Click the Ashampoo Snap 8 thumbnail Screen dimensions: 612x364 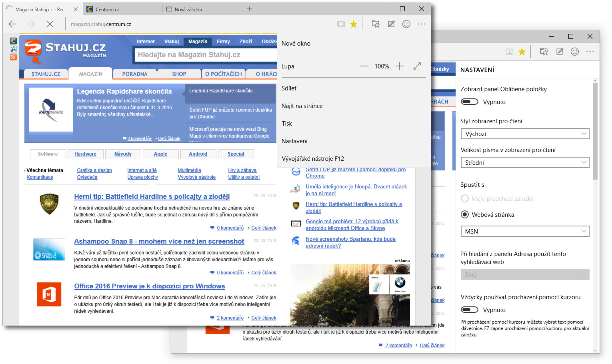[x=49, y=250]
